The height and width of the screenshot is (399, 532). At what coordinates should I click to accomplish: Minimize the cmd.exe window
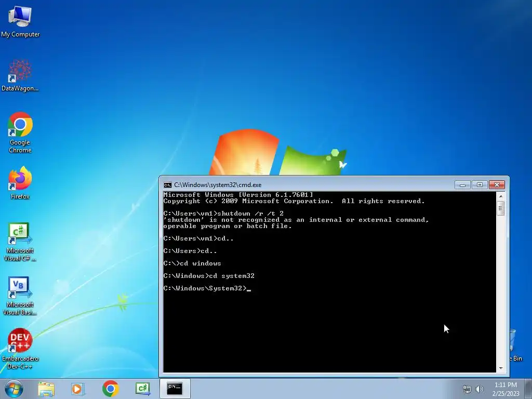[462, 184]
